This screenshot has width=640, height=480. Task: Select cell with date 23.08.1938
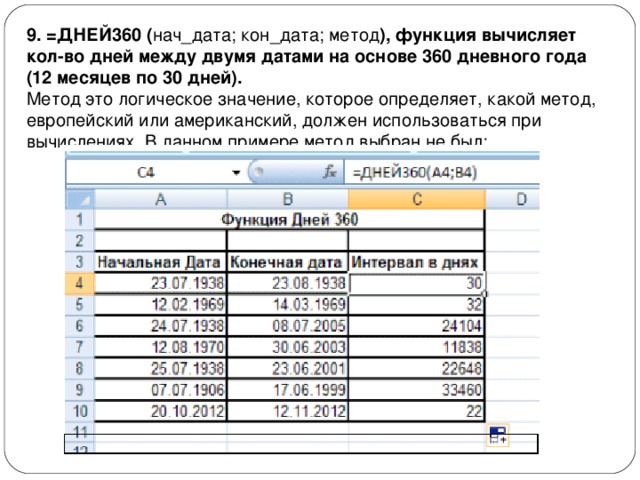pyautogui.click(x=288, y=283)
